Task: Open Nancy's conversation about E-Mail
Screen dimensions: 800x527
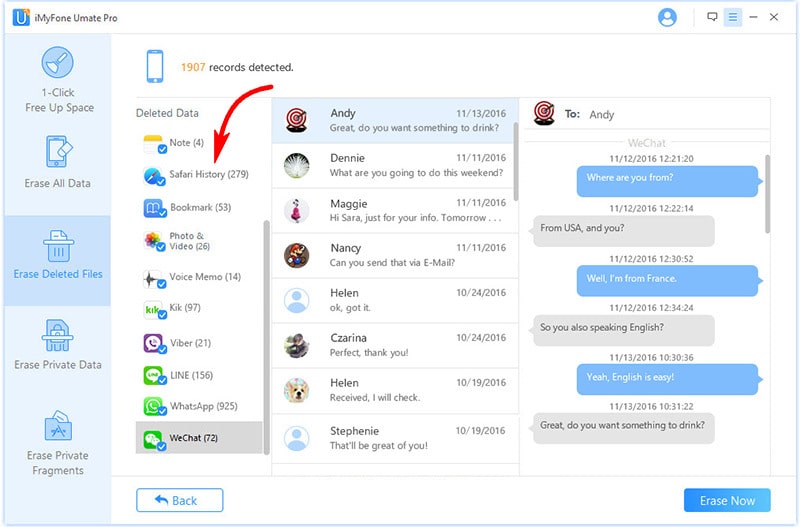Action: click(x=394, y=255)
